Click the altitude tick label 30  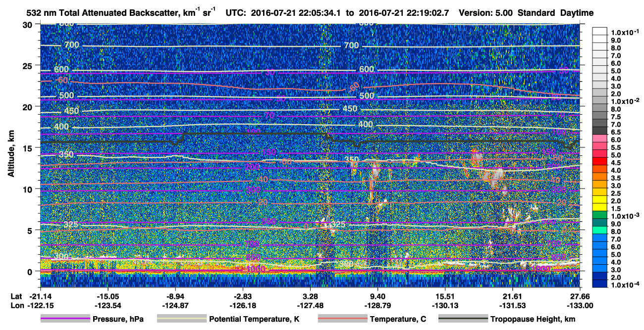coord(29,25)
